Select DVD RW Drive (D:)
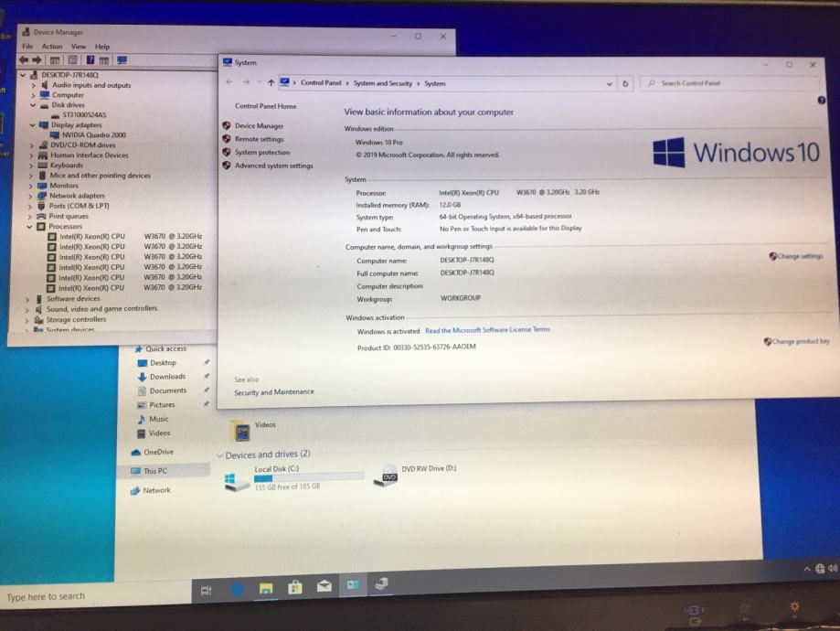Screen dimensions: 840x631 [415, 475]
